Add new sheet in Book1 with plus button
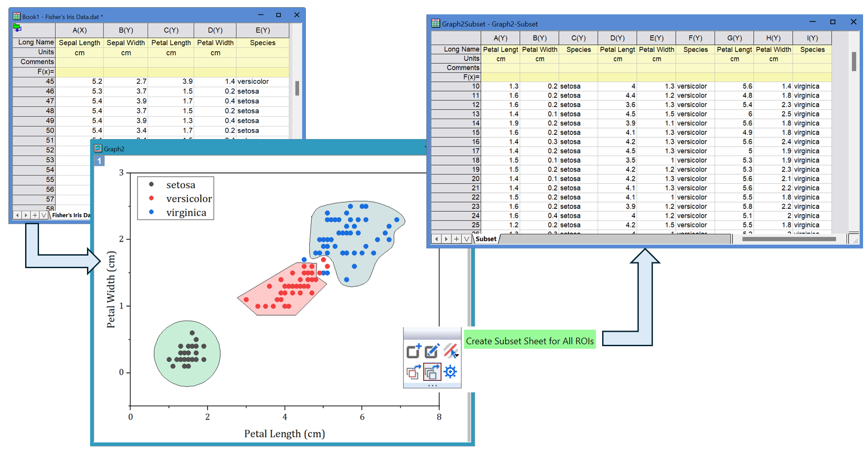The height and width of the screenshot is (452, 868). (x=35, y=215)
